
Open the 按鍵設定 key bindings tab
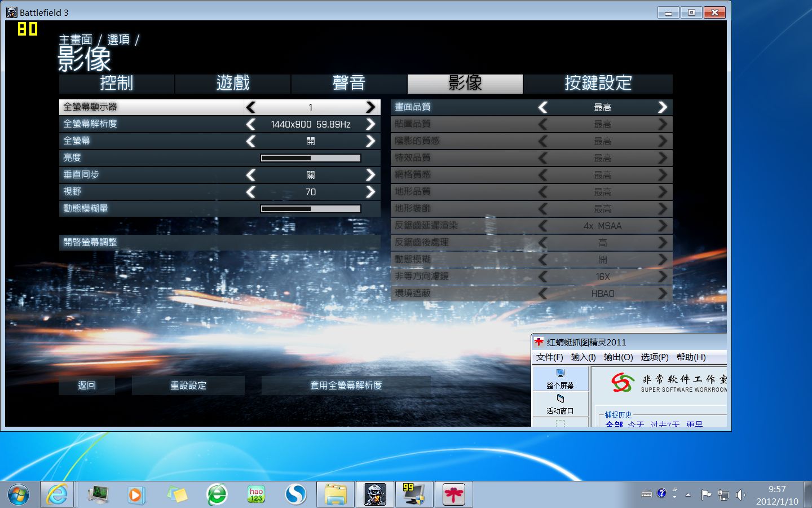tap(598, 84)
